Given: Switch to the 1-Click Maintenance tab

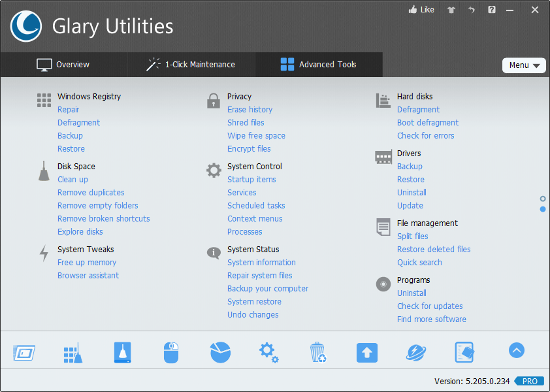Looking at the screenshot, I should [191, 65].
